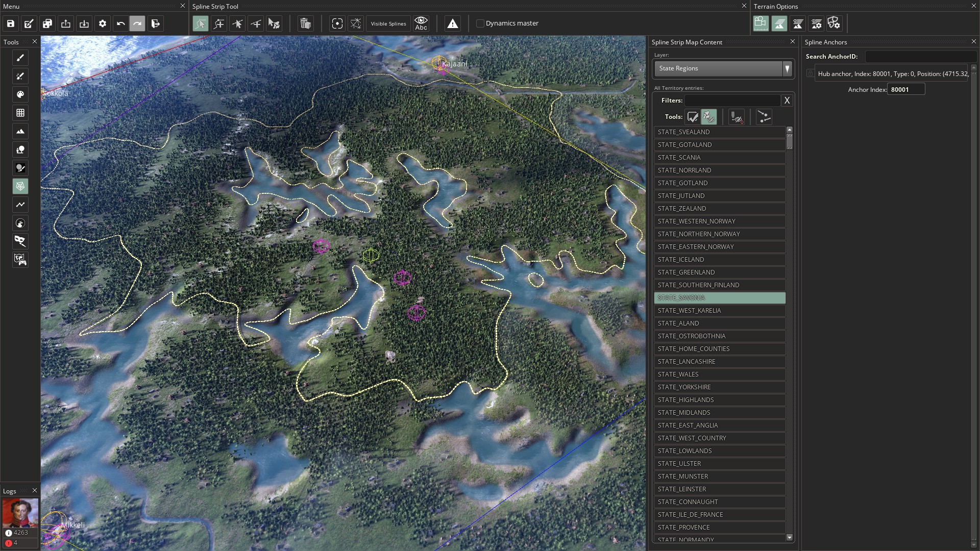Image resolution: width=980 pixels, height=551 pixels.
Task: Click the Anchor Index field showing 80001
Action: pyautogui.click(x=906, y=89)
